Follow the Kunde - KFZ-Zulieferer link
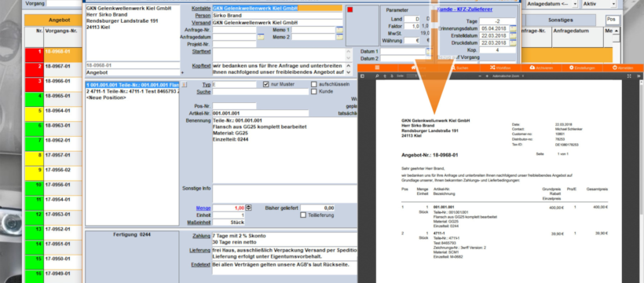The width and height of the screenshot is (644, 283). point(464,9)
